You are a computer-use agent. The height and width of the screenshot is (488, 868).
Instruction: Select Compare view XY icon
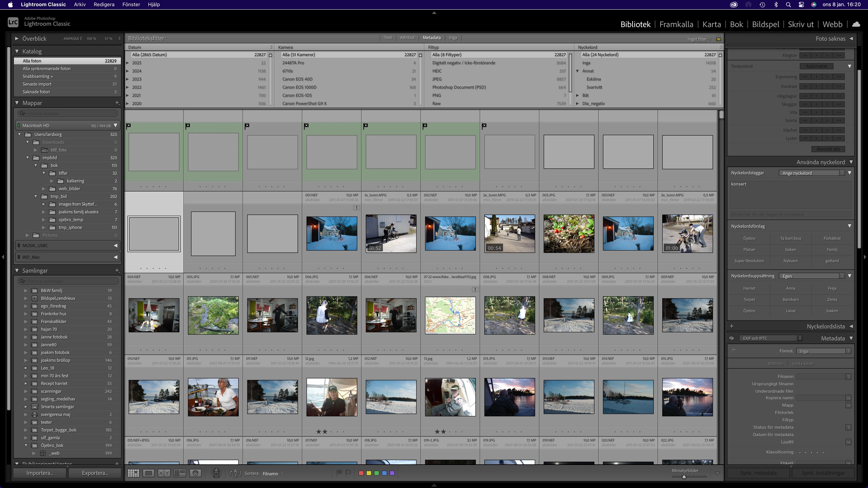point(164,473)
